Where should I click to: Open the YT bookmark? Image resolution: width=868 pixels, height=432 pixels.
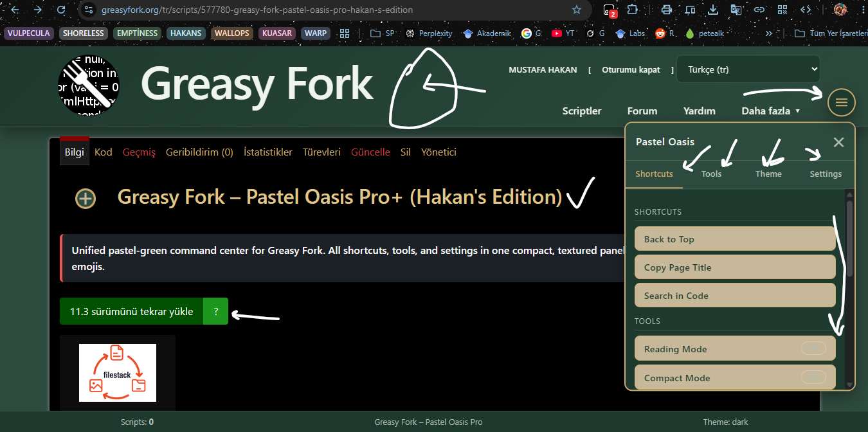coord(563,33)
